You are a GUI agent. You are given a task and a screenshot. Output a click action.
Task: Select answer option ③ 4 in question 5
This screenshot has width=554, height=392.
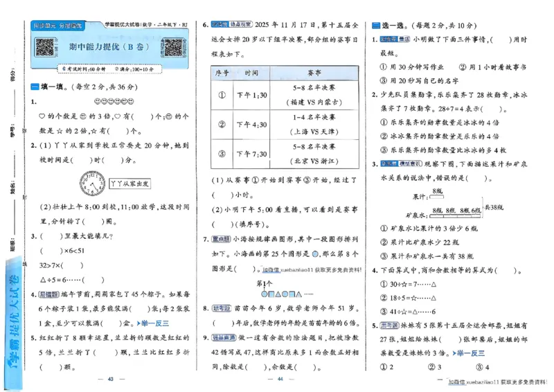482,367
